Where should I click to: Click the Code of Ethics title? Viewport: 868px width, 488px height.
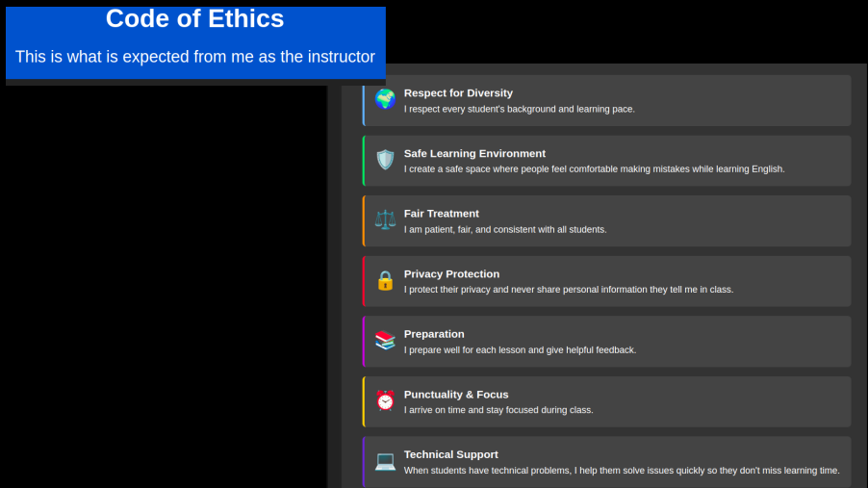coord(194,18)
